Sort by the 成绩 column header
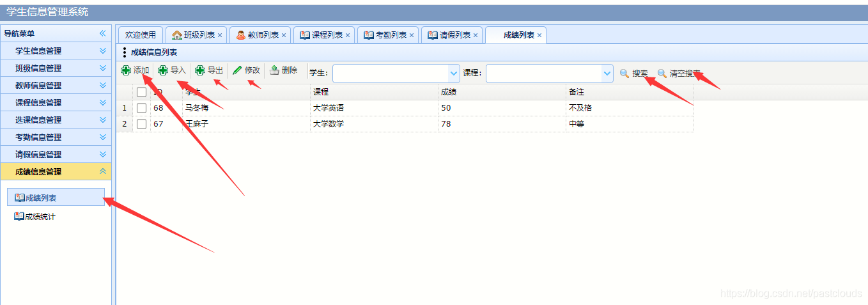Image resolution: width=868 pixels, height=305 pixels. [x=501, y=92]
